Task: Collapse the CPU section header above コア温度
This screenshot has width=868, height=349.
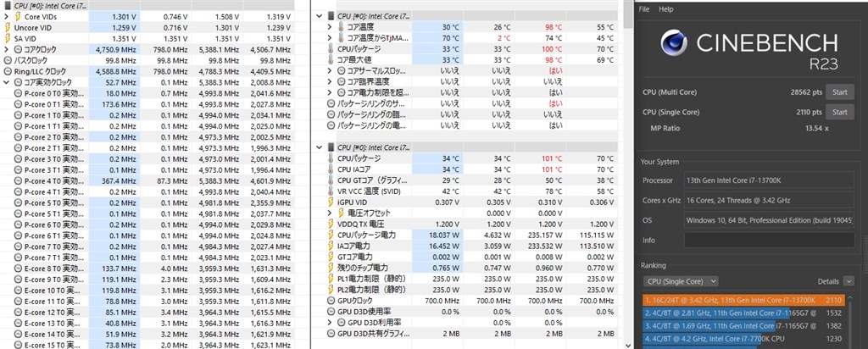Action: pos(320,16)
